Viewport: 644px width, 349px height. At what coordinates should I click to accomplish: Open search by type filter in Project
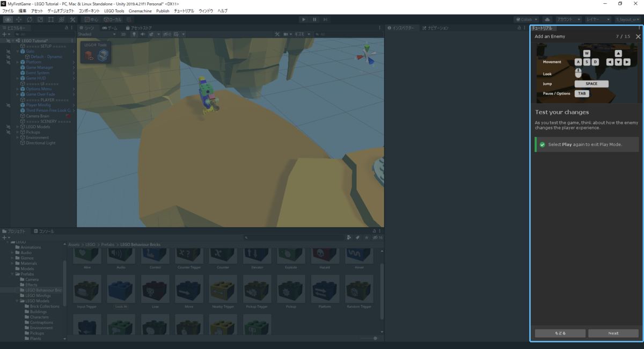(x=349, y=237)
